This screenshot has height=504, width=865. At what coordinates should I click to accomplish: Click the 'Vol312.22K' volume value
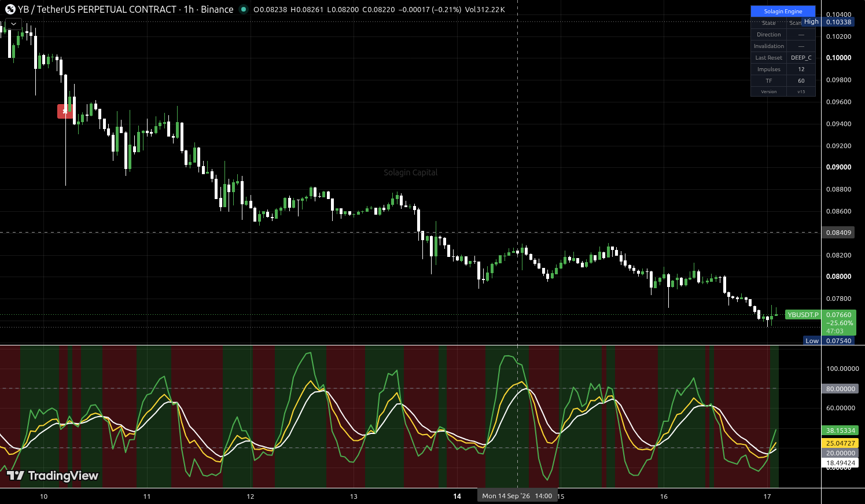pos(485,10)
